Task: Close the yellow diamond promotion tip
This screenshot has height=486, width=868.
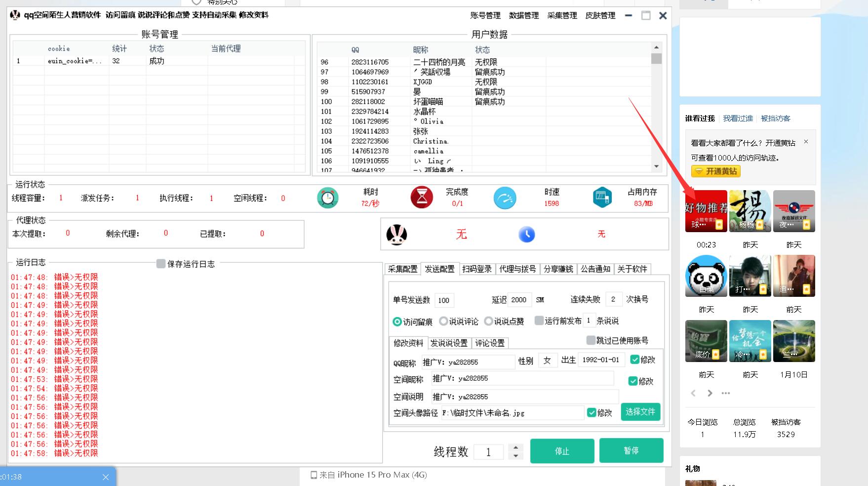Action: point(806,142)
